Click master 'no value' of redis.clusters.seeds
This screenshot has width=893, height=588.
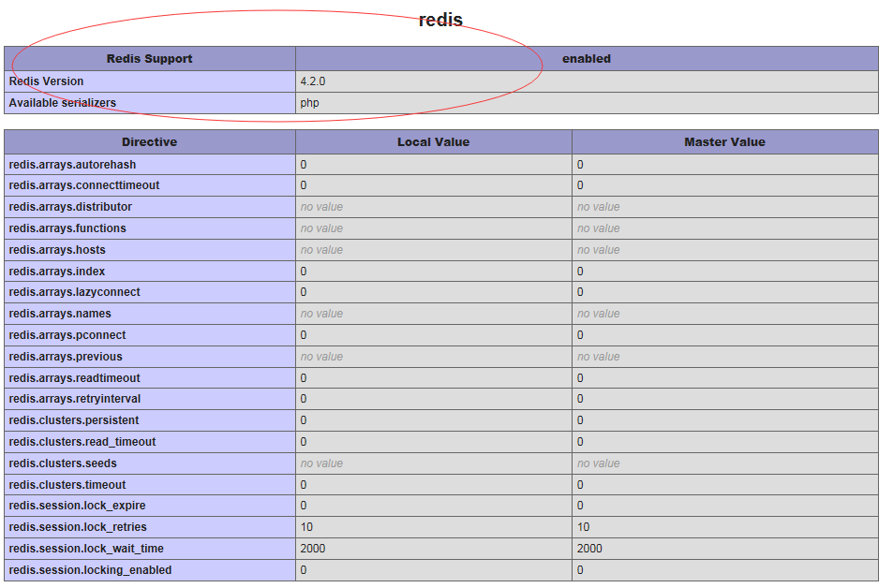[599, 463]
